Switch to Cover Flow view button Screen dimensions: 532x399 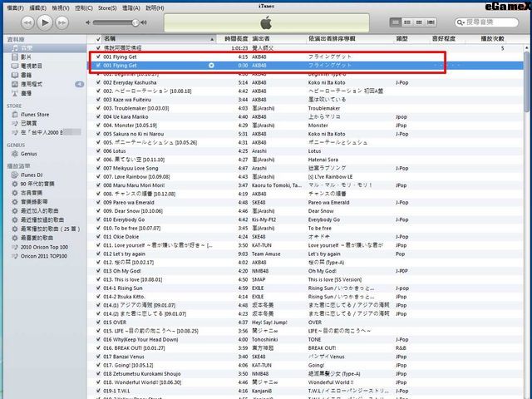[x=431, y=22]
